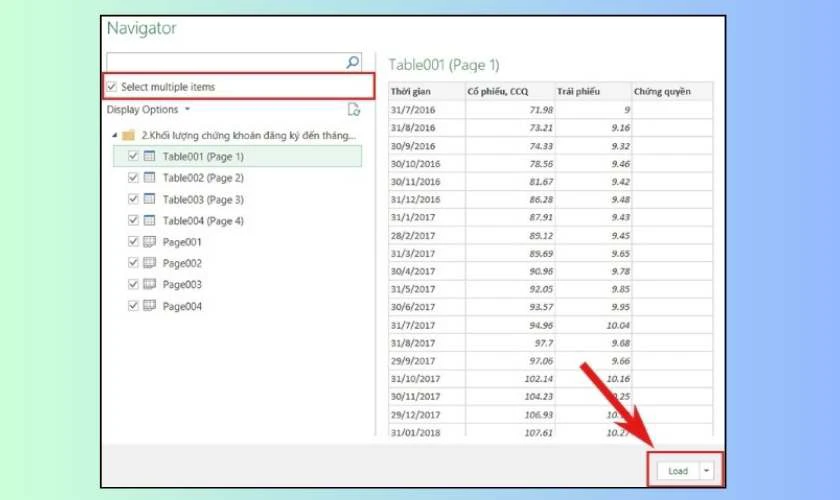This screenshot has width=840, height=500.
Task: Click the page icon next to Page001
Action: click(x=149, y=242)
